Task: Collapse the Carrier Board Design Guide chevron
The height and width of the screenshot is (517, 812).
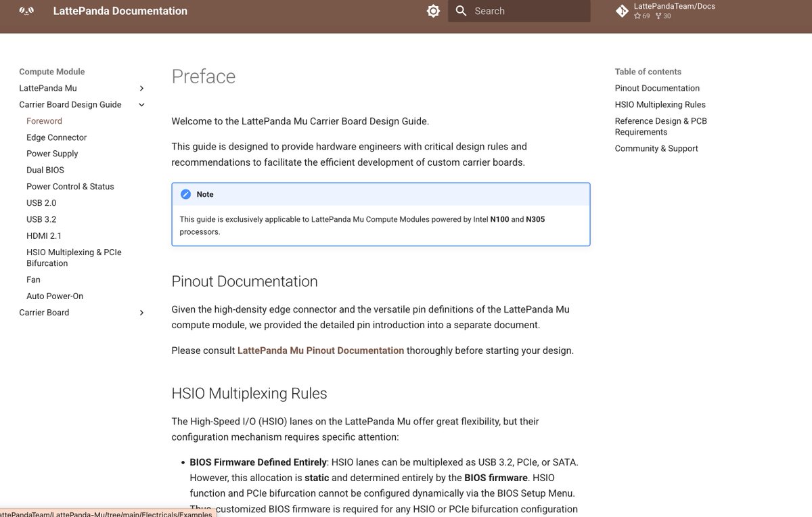Action: [x=141, y=104]
